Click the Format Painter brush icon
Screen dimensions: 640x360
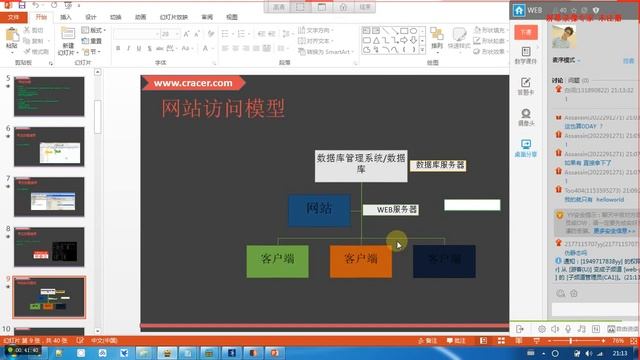27,51
